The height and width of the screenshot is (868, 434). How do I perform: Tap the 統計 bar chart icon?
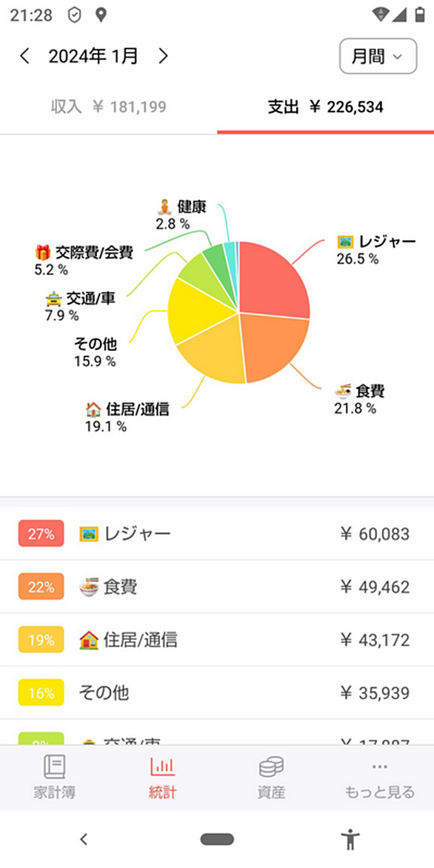tap(162, 767)
